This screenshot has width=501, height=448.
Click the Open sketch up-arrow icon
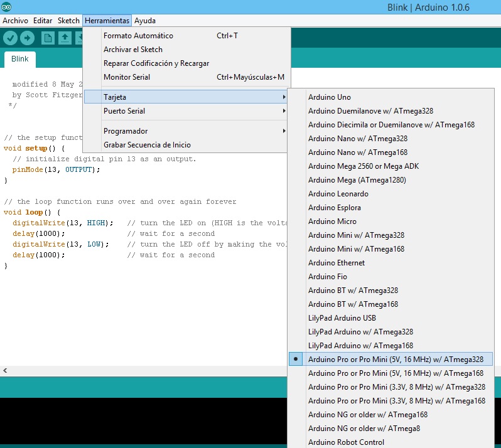point(65,38)
